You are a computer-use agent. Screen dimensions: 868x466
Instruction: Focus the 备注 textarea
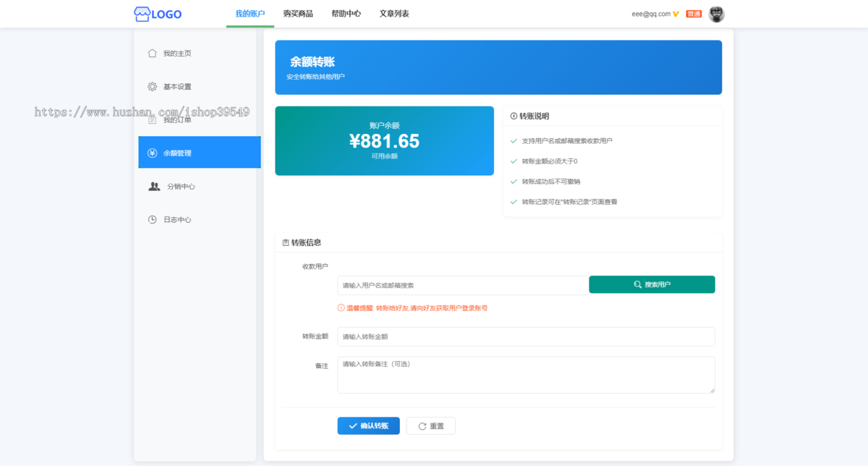click(x=526, y=375)
